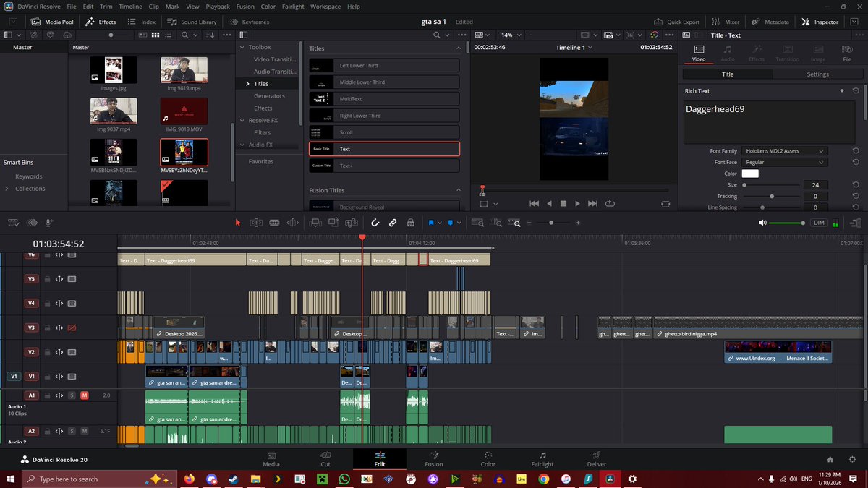The image size is (868, 488).
Task: Open the Fusion menu in menu bar
Action: (245, 7)
